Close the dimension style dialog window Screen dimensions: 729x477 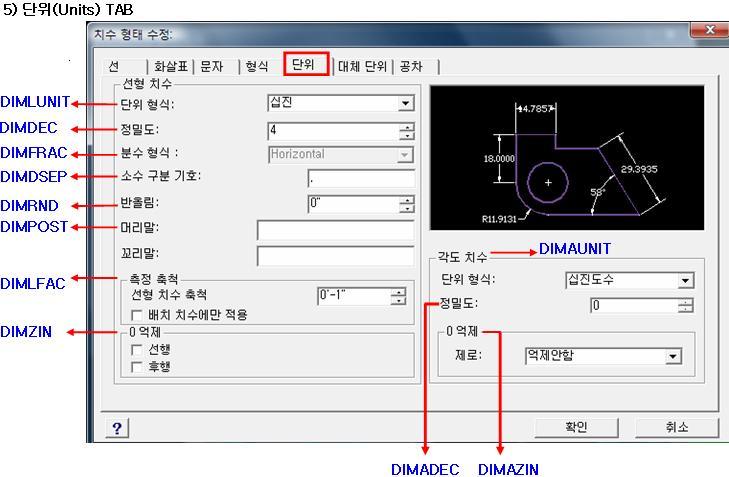709,30
